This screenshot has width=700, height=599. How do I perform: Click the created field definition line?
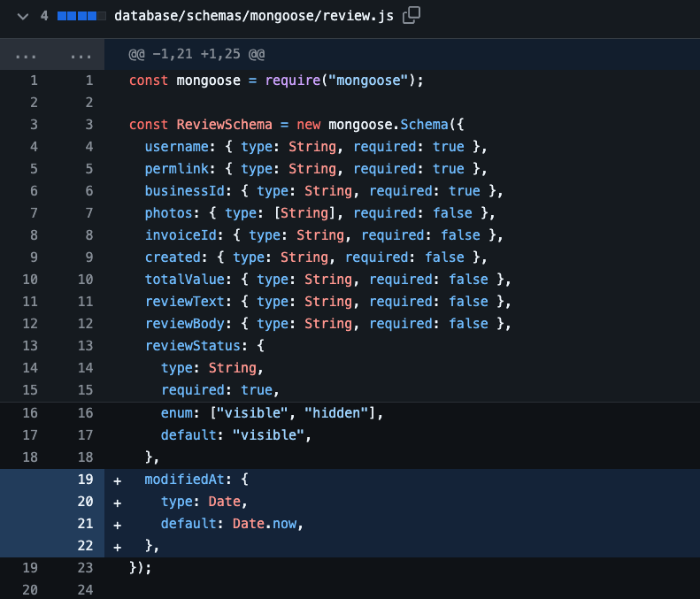tap(316, 257)
